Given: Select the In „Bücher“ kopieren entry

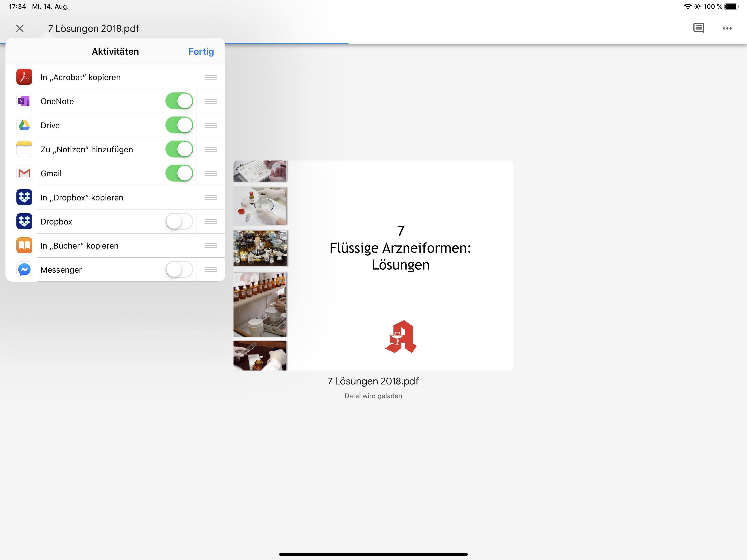Looking at the screenshot, I should [x=79, y=246].
